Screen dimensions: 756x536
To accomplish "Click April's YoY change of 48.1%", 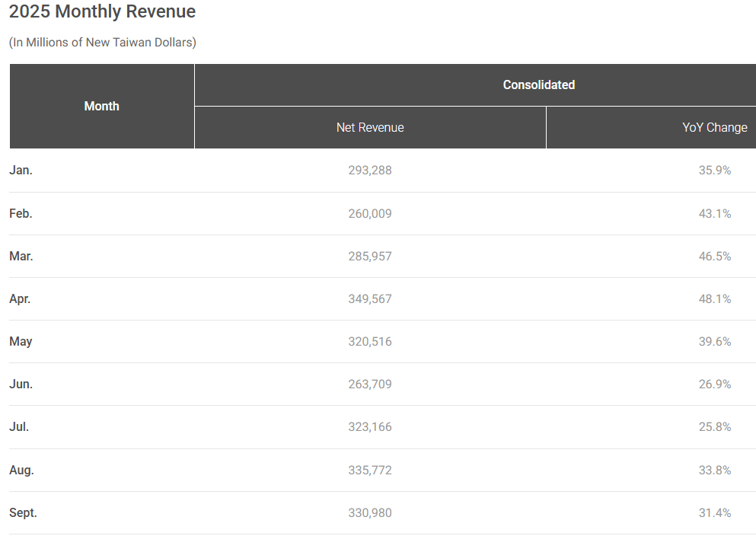I will coord(714,298).
